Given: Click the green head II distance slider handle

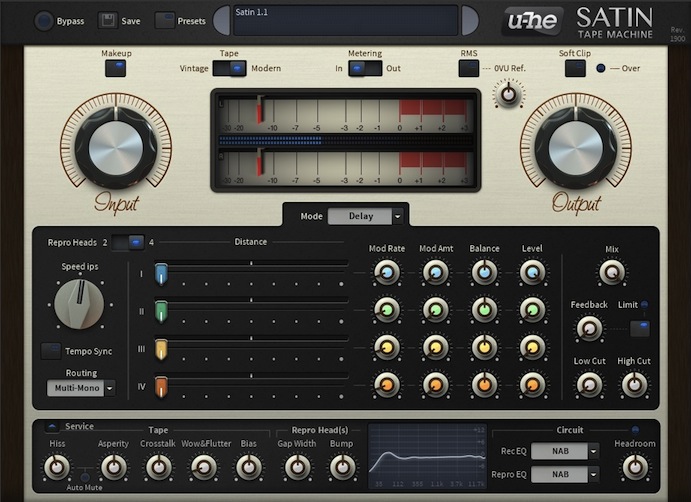Looking at the screenshot, I should point(161,312).
